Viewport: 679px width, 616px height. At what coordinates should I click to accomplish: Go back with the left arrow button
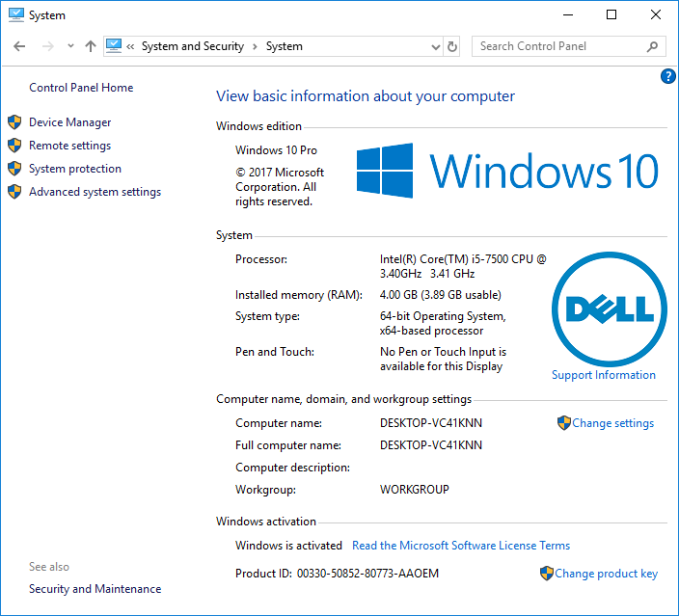[19, 46]
